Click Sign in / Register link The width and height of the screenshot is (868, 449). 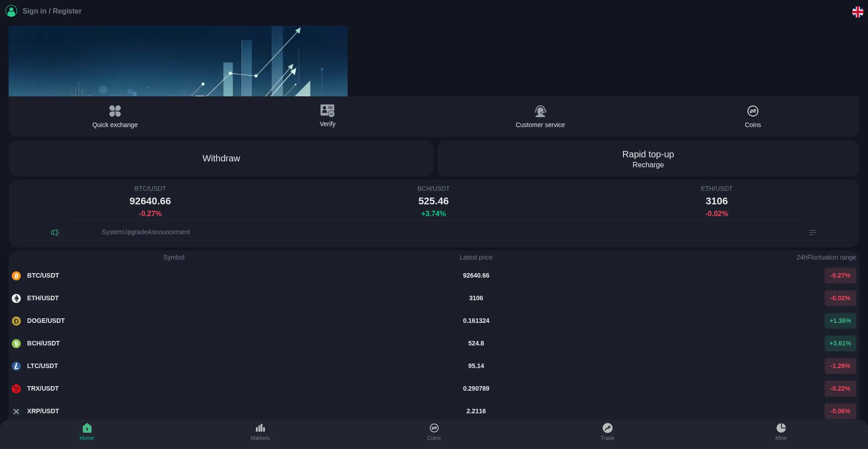click(x=52, y=11)
